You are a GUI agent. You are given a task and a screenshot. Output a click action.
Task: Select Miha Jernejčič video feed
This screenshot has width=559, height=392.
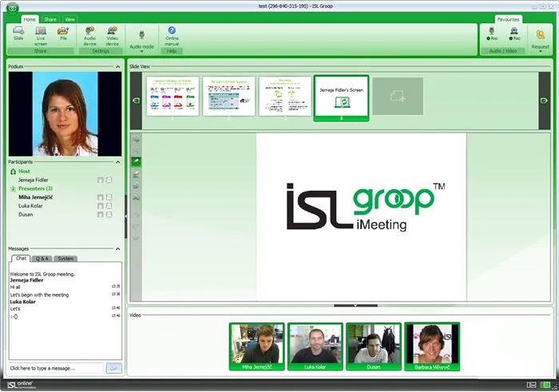tap(256, 346)
